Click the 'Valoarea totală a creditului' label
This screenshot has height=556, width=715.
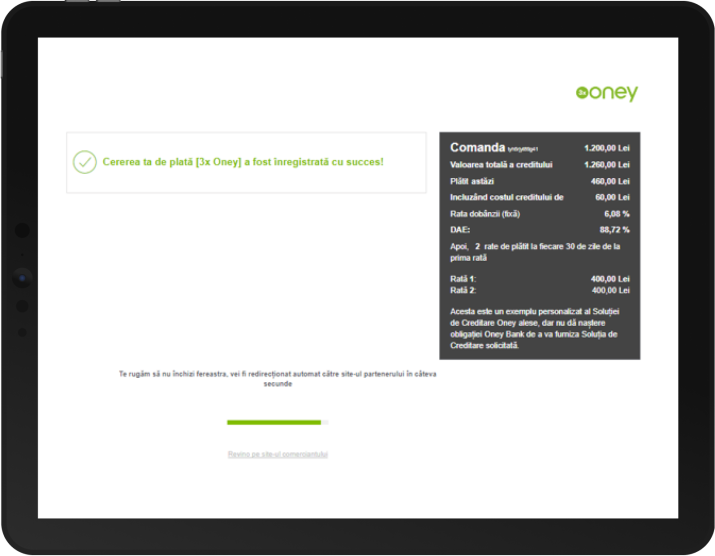(x=501, y=165)
